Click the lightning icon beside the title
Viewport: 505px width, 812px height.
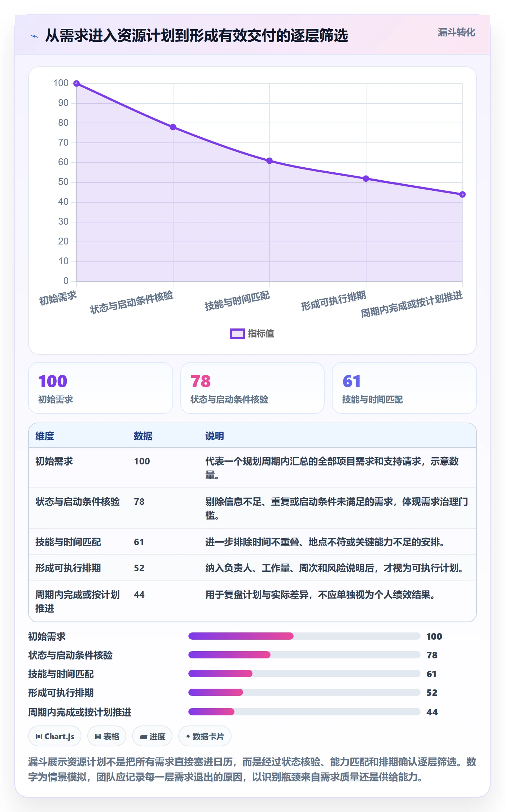point(34,36)
